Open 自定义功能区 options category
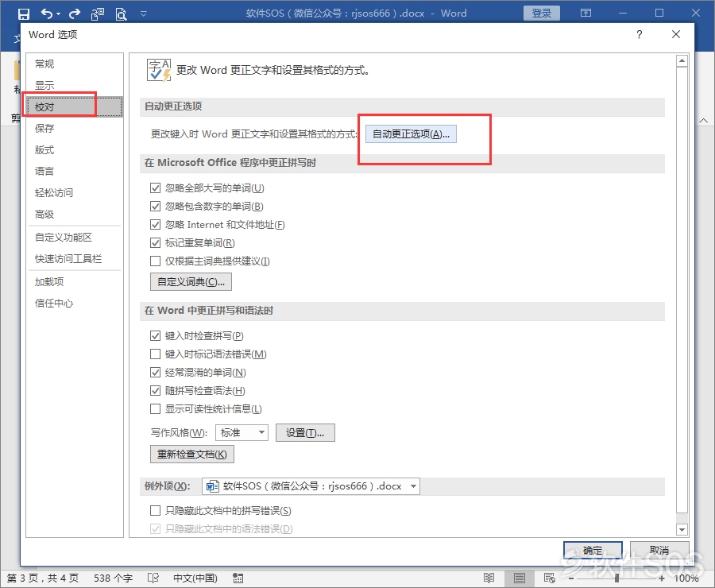 point(75,238)
